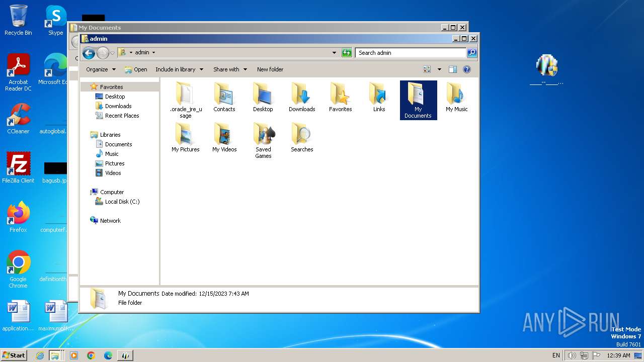Select the application Word document icon

pyautogui.click(x=18, y=316)
